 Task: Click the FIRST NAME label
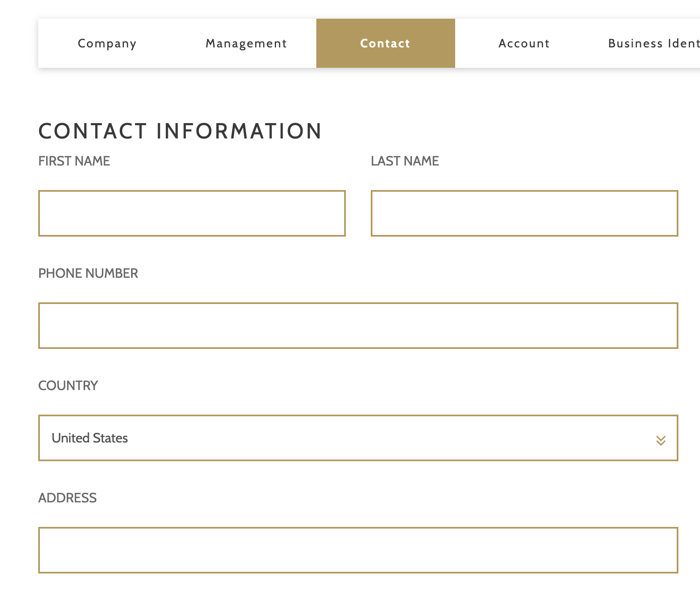point(74,161)
